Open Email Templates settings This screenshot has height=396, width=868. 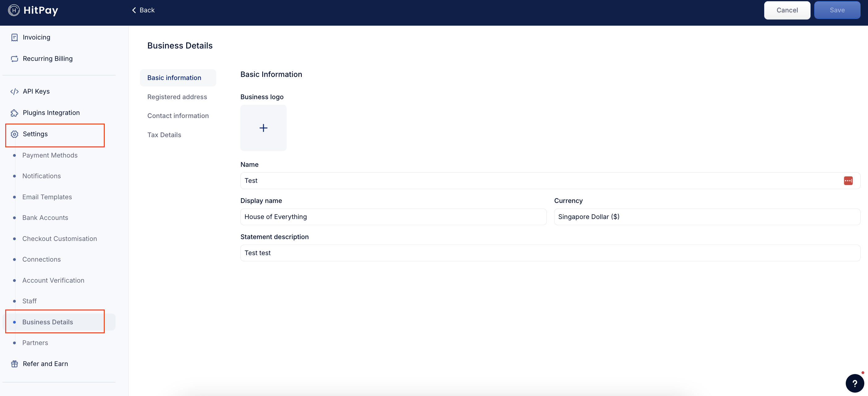point(47,197)
